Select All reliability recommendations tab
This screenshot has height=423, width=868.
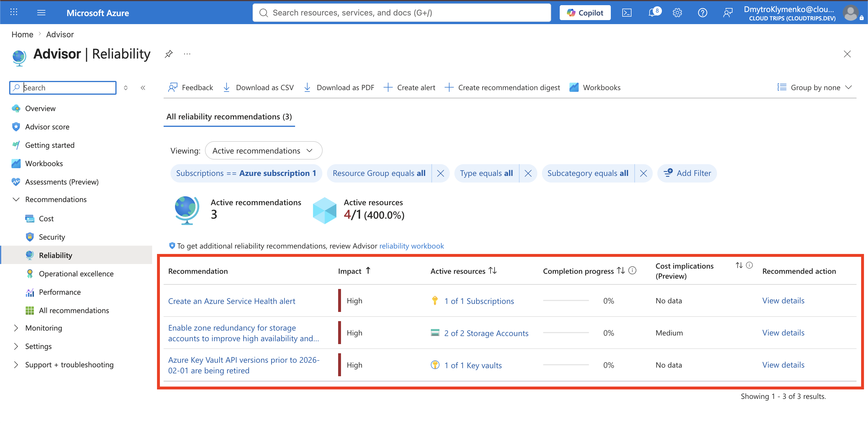(229, 117)
